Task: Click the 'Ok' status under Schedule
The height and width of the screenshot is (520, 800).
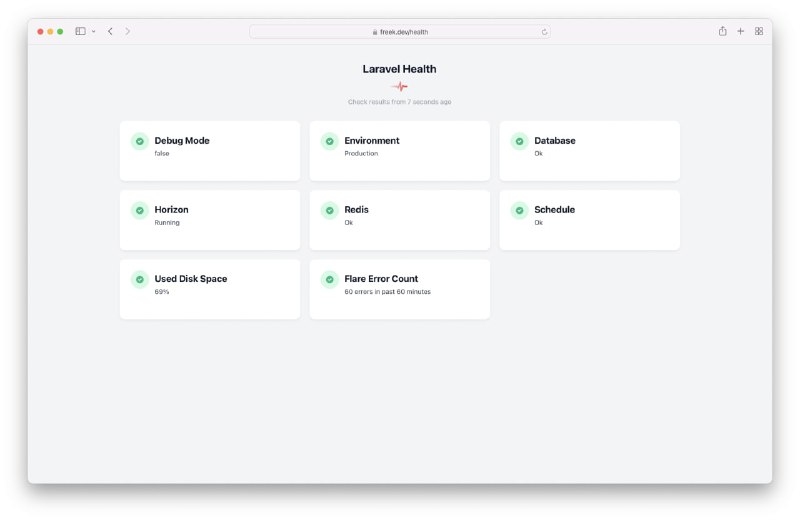Action: pos(538,222)
